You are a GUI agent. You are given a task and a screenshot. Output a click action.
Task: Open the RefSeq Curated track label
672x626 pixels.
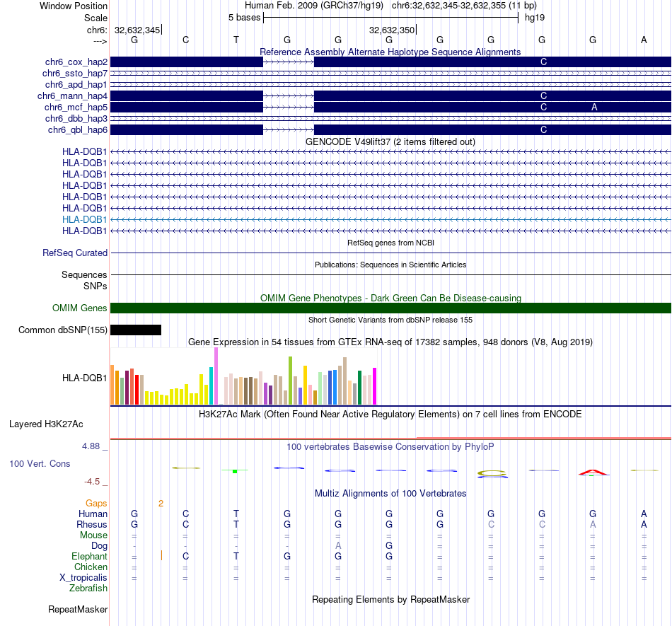[x=75, y=253]
